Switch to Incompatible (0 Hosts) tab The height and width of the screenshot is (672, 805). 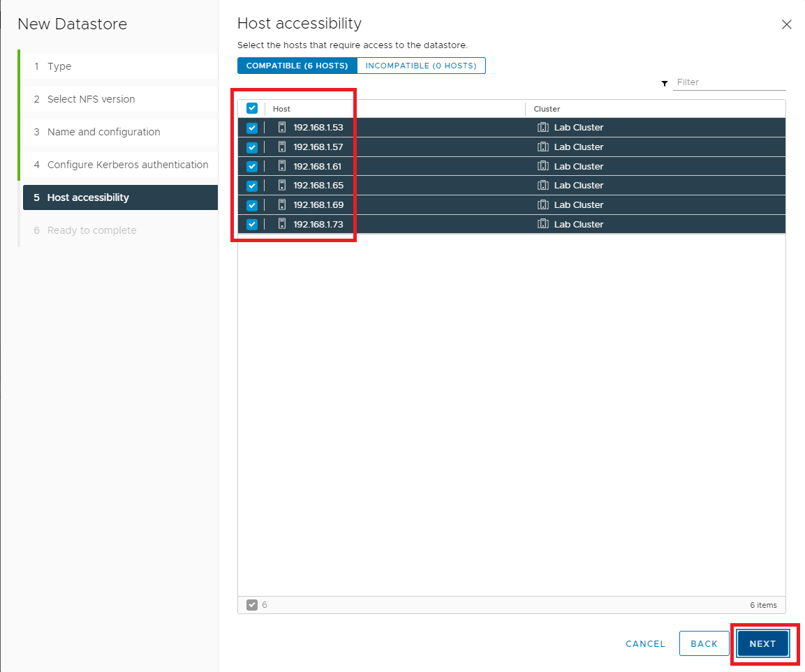(x=421, y=66)
